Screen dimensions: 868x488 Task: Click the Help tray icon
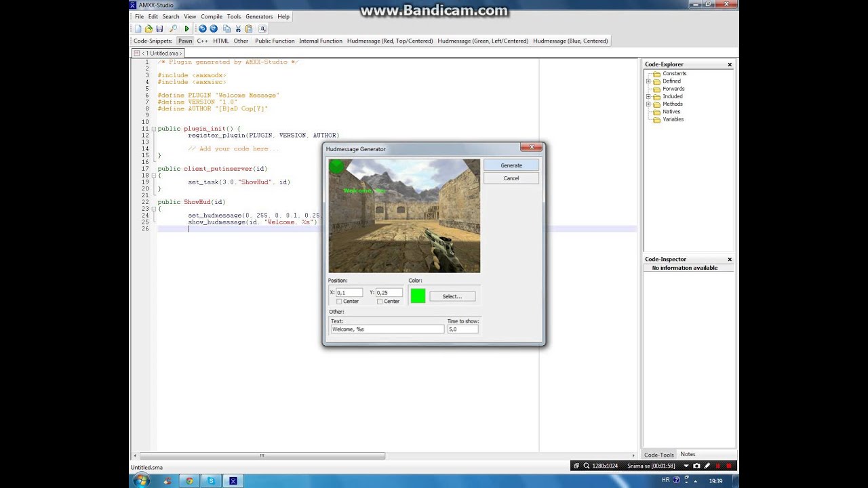pos(676,480)
